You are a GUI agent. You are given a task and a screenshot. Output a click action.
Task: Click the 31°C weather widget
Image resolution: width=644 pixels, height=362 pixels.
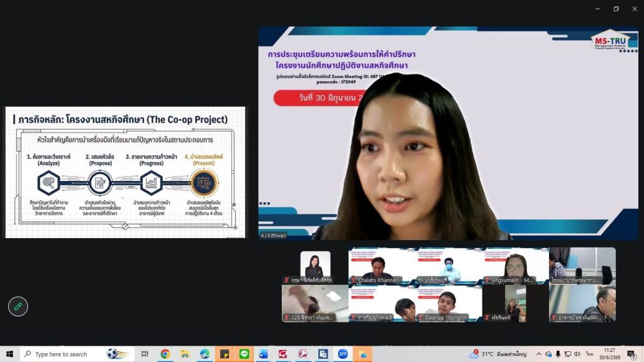coord(497,354)
